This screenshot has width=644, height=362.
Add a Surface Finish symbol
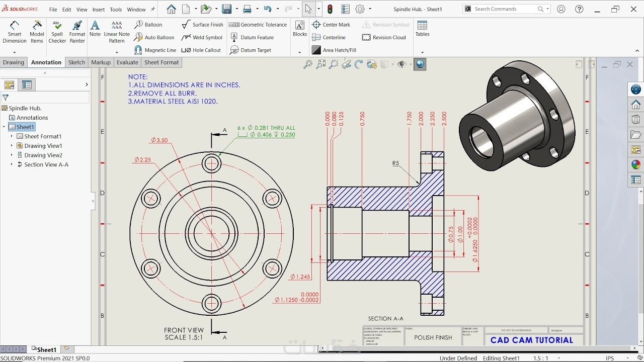[x=202, y=25]
